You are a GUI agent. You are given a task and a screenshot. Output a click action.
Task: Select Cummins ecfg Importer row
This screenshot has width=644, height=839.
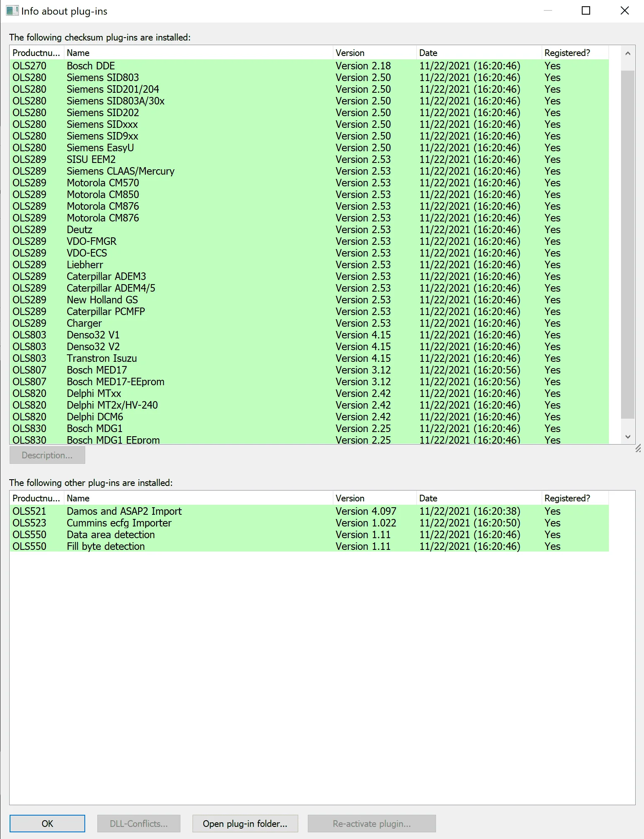[x=309, y=523]
